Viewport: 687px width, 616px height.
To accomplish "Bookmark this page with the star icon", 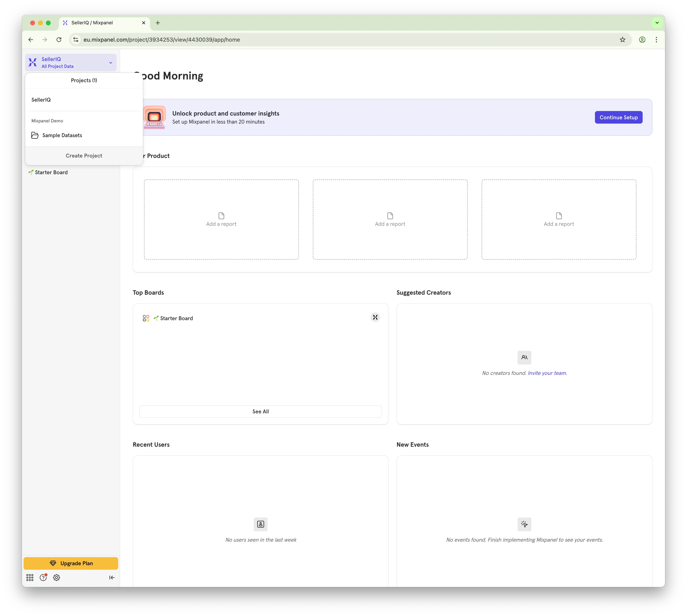I will pyautogui.click(x=623, y=40).
